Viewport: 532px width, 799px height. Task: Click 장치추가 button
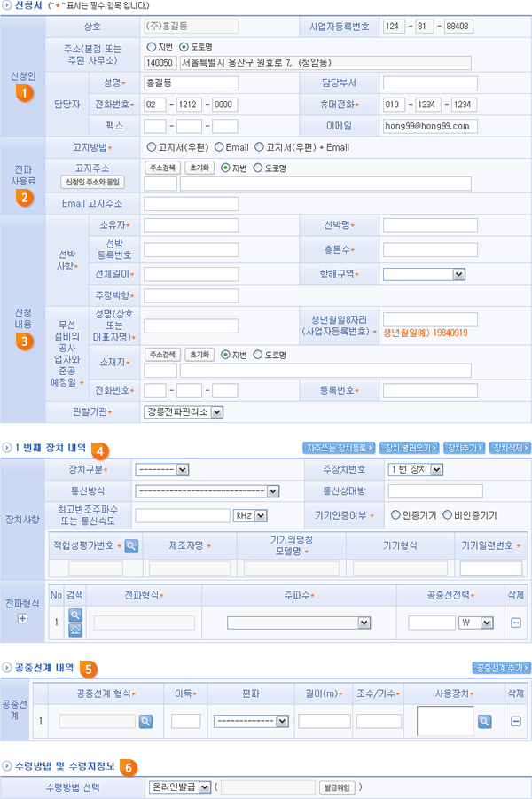pyautogui.click(x=465, y=448)
